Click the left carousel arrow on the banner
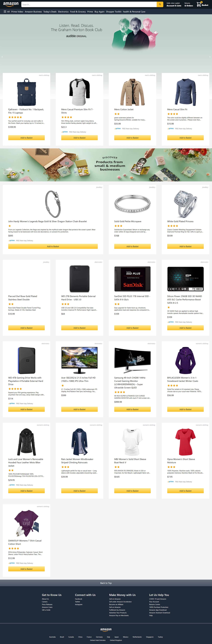Screen dimensions: 212x644 point(2,57)
